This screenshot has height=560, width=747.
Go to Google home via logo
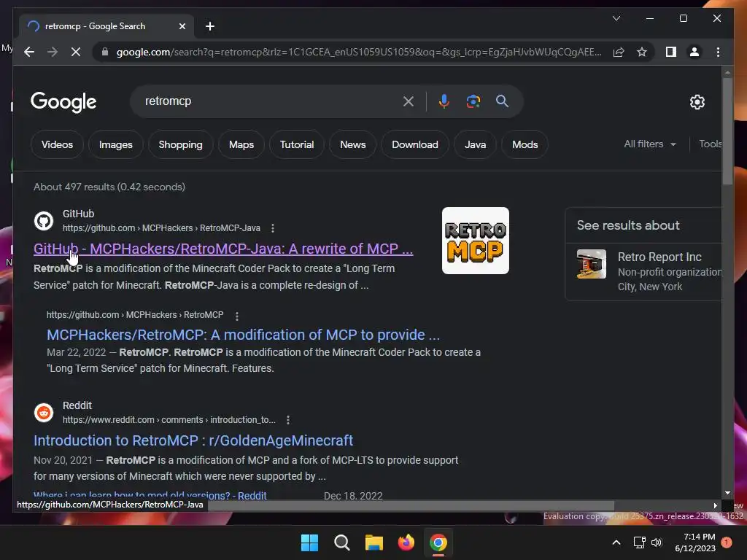click(63, 101)
